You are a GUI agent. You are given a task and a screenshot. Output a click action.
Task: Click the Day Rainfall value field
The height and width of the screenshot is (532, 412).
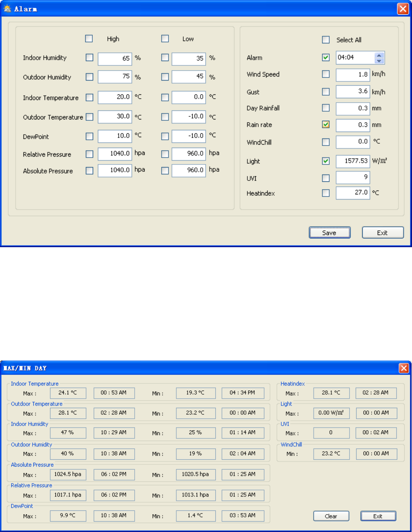pyautogui.click(x=353, y=108)
